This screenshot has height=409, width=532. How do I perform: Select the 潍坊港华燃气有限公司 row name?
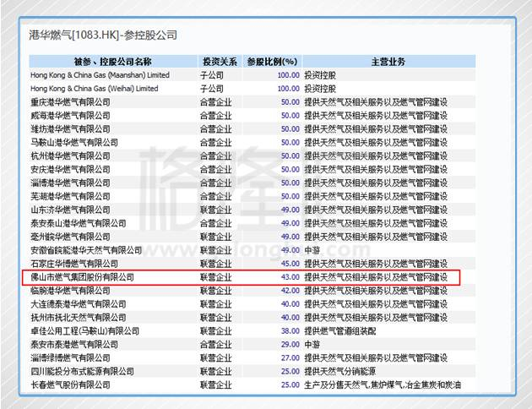point(70,129)
